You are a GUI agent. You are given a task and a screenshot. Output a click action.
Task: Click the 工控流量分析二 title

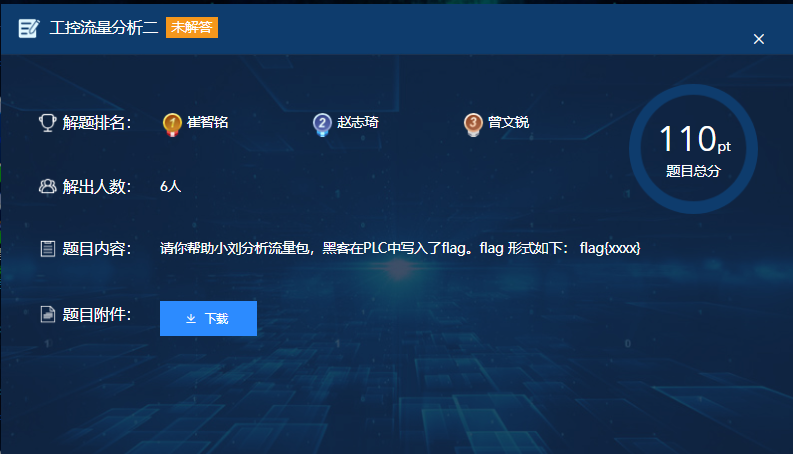pyautogui.click(x=104, y=27)
